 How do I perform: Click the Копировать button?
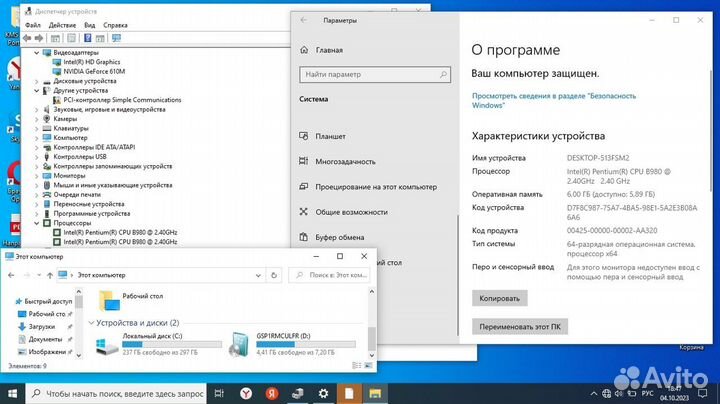(500, 298)
